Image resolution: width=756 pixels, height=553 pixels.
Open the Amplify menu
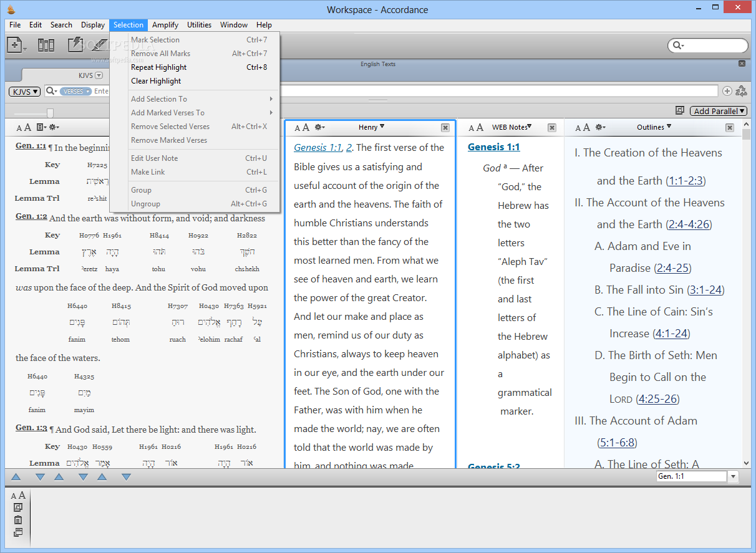[x=165, y=25]
